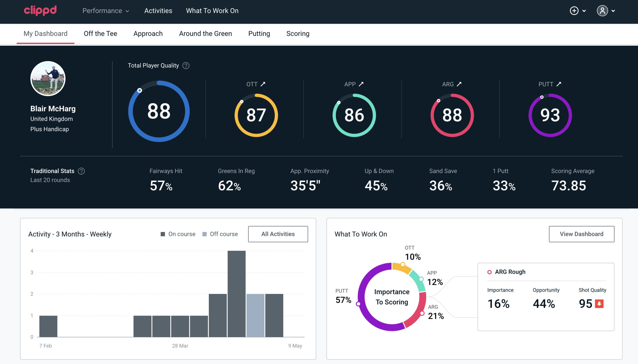638x364 pixels.
Task: Click the ARG performance score ring
Action: (451, 113)
